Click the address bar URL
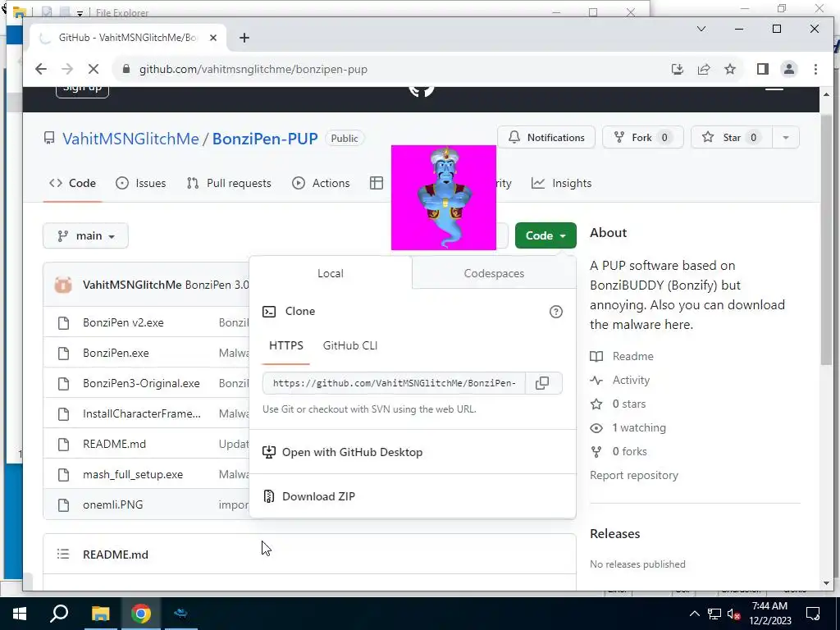 coord(253,69)
